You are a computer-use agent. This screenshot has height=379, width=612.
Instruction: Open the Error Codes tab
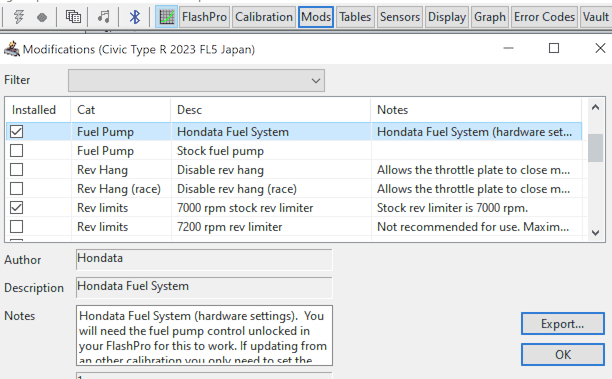[x=544, y=17]
